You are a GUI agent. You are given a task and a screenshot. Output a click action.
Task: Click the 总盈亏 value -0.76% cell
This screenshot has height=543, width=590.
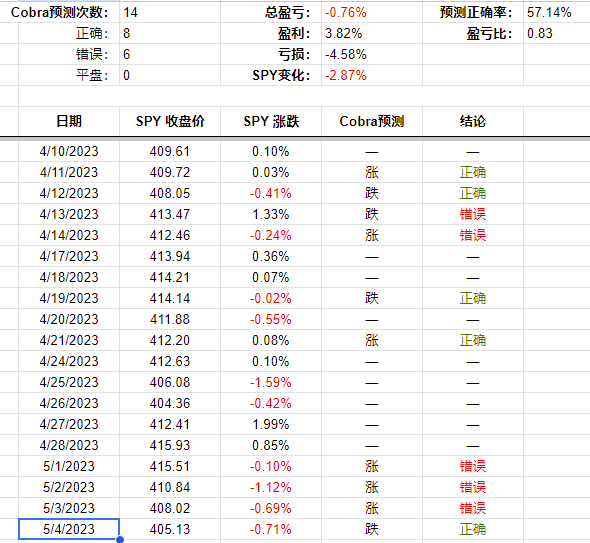(x=372, y=12)
